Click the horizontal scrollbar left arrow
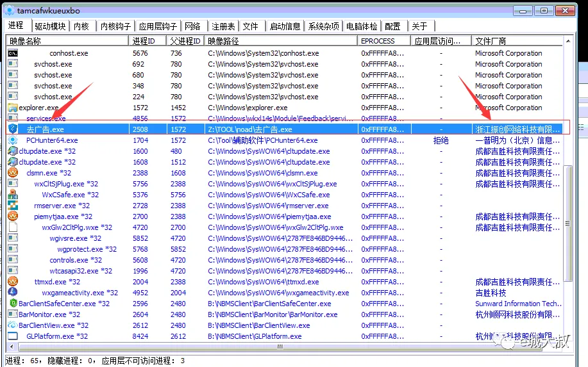This screenshot has width=588, height=367. coord(12,347)
